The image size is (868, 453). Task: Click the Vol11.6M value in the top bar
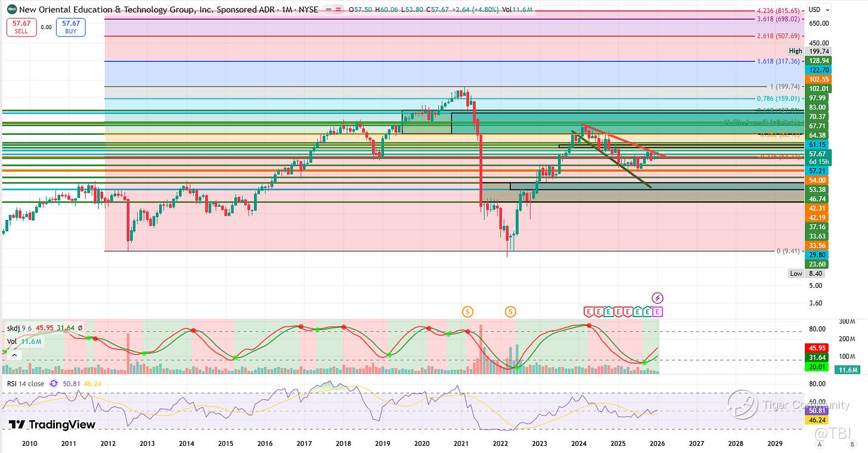518,10
